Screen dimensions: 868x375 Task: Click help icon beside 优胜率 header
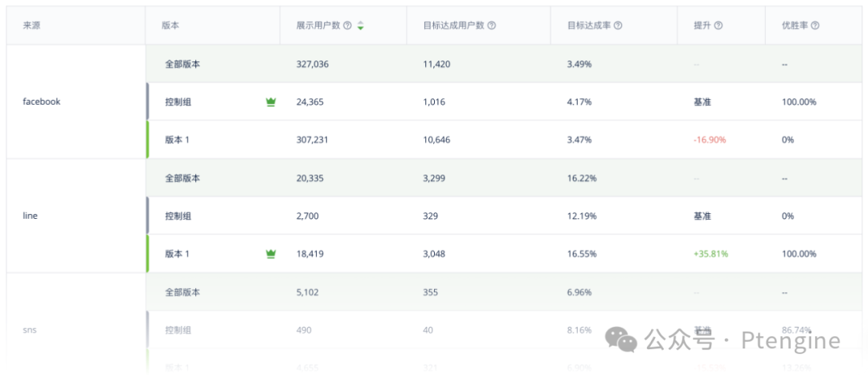click(x=815, y=26)
